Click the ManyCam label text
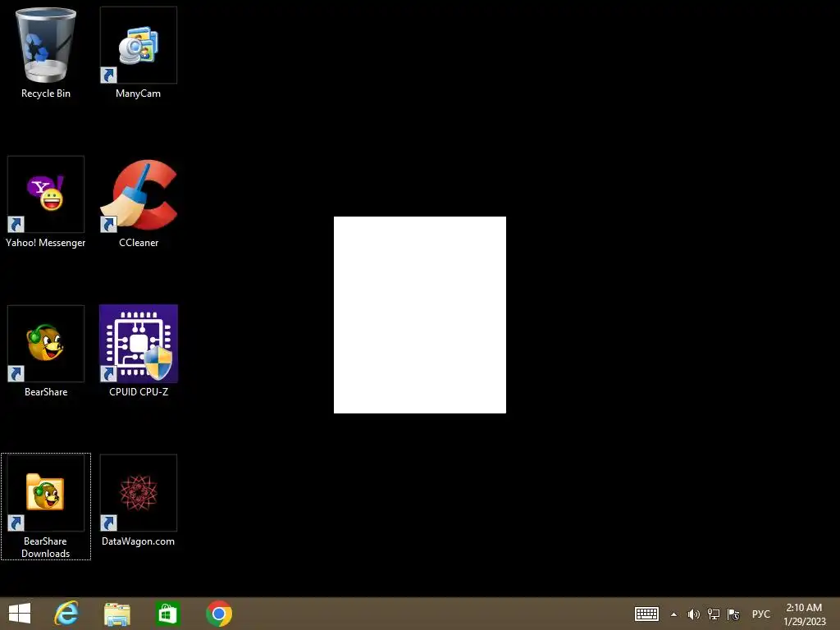 coord(138,94)
